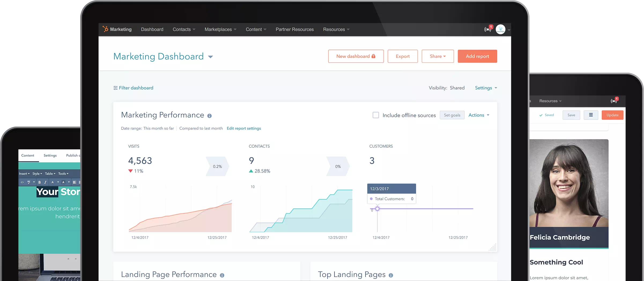Click info icon beside Marketing Performance
Image resolution: width=644 pixels, height=281 pixels.
[209, 116]
